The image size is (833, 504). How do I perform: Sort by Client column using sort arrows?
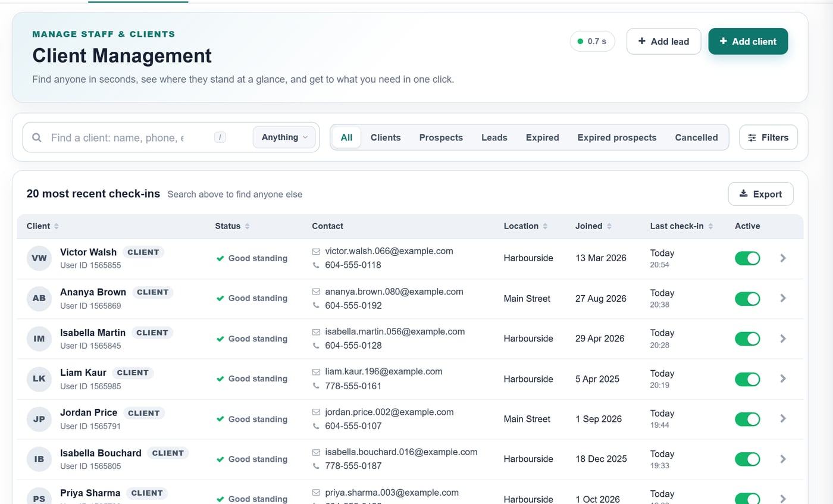pos(57,226)
